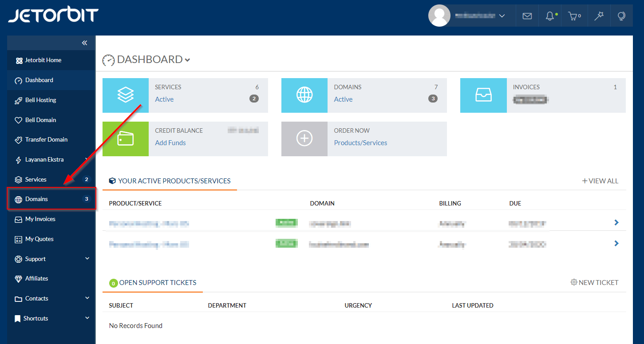The image size is (644, 344).
Task: Click the Services count badge 2 in sidebar
Action: pyautogui.click(x=87, y=180)
